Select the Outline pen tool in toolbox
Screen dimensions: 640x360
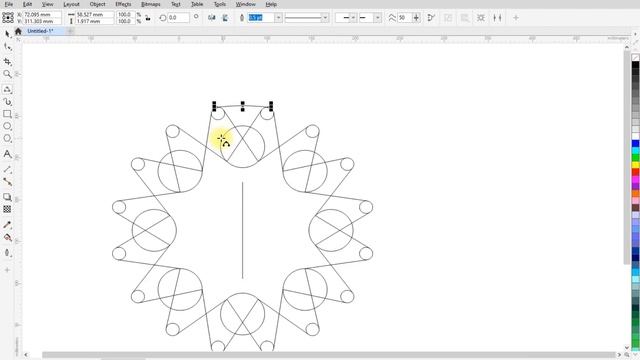pos(7,253)
